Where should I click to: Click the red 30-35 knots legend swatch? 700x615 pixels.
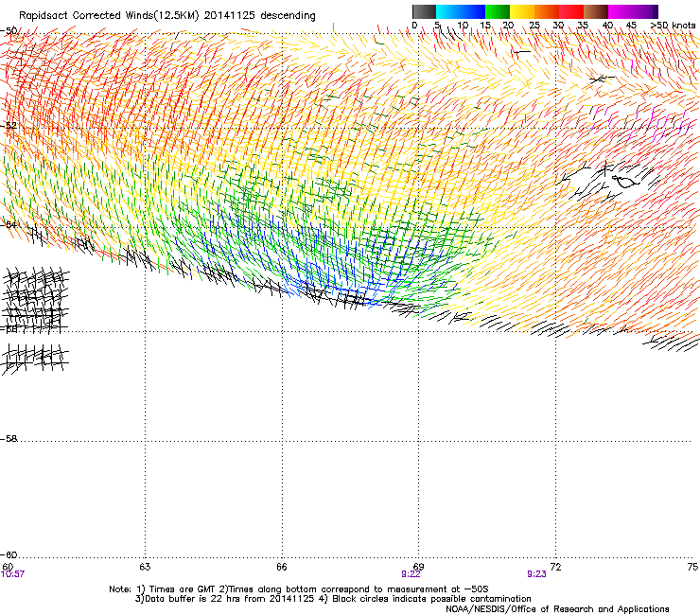coord(571,11)
